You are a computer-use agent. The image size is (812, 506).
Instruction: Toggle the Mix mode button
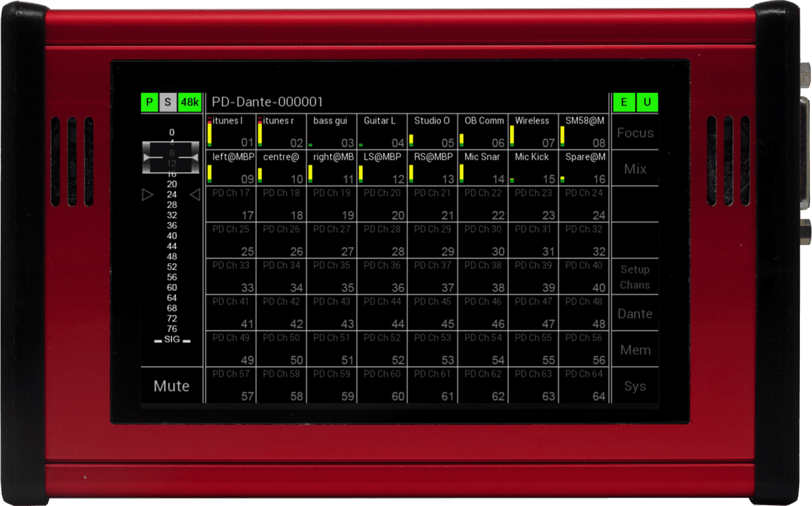[x=635, y=169]
